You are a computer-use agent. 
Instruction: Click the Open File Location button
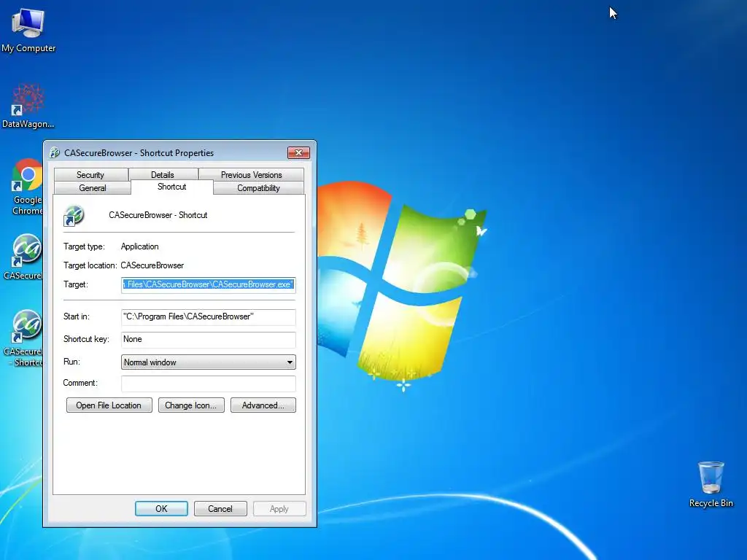coord(109,405)
